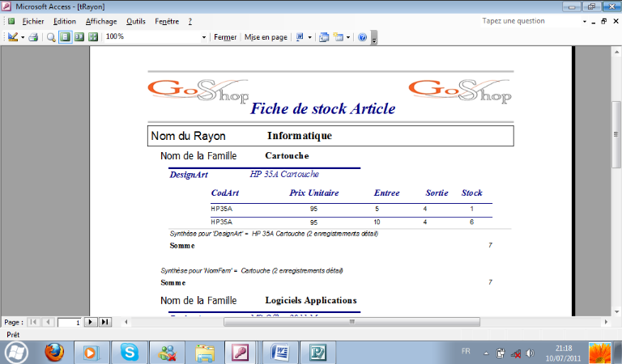Toggle Two Pages view
Viewport: 622px width, 364px height.
click(x=79, y=37)
